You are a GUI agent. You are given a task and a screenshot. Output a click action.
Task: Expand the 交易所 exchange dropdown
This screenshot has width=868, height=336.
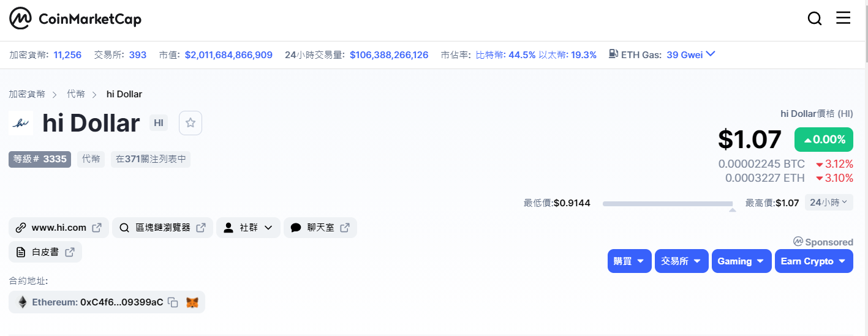pos(682,261)
